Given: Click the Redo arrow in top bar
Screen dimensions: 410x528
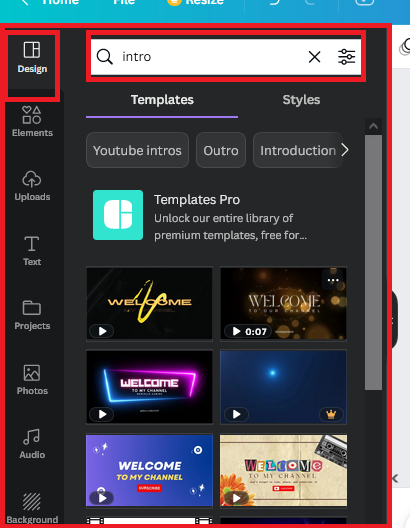Looking at the screenshot, I should pos(310,2).
